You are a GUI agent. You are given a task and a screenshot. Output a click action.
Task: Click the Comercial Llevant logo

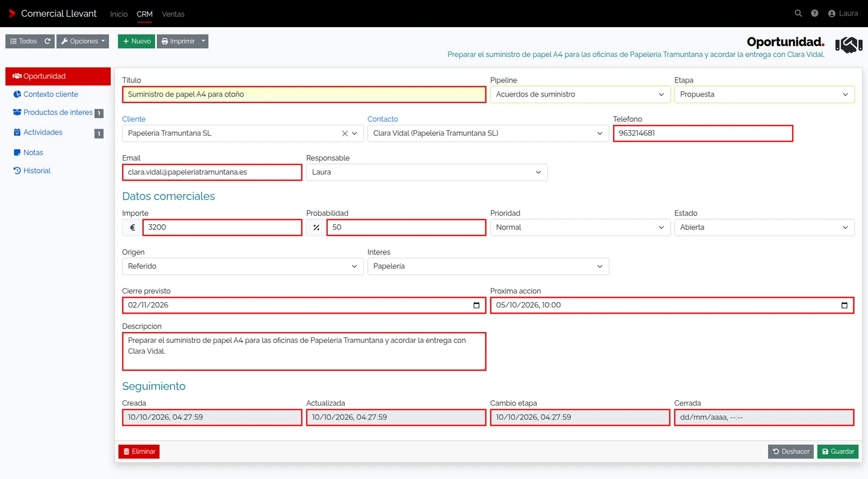tap(53, 14)
